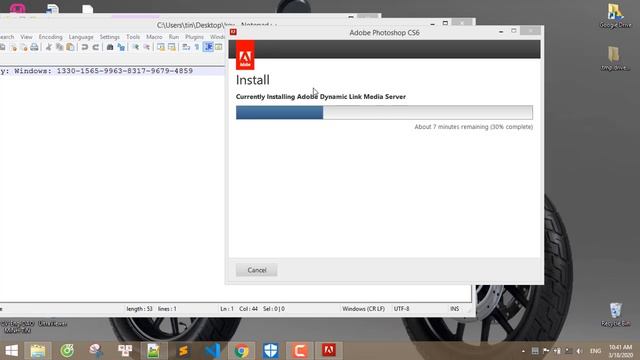
Task: Click the blue installation progress bar
Action: click(280, 113)
